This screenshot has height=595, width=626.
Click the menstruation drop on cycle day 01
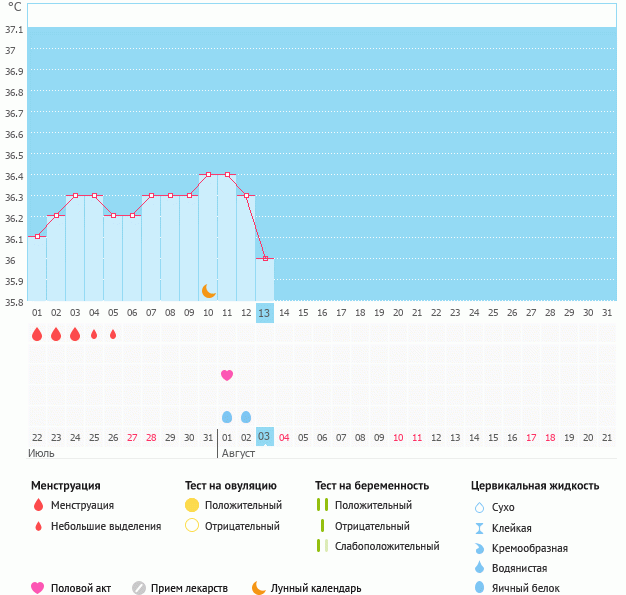(37, 334)
